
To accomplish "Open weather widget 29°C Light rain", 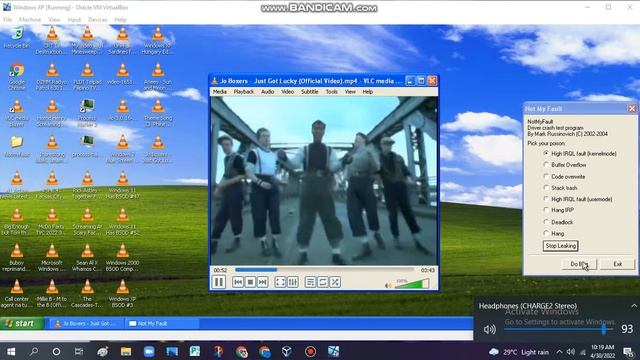I will (x=518, y=352).
